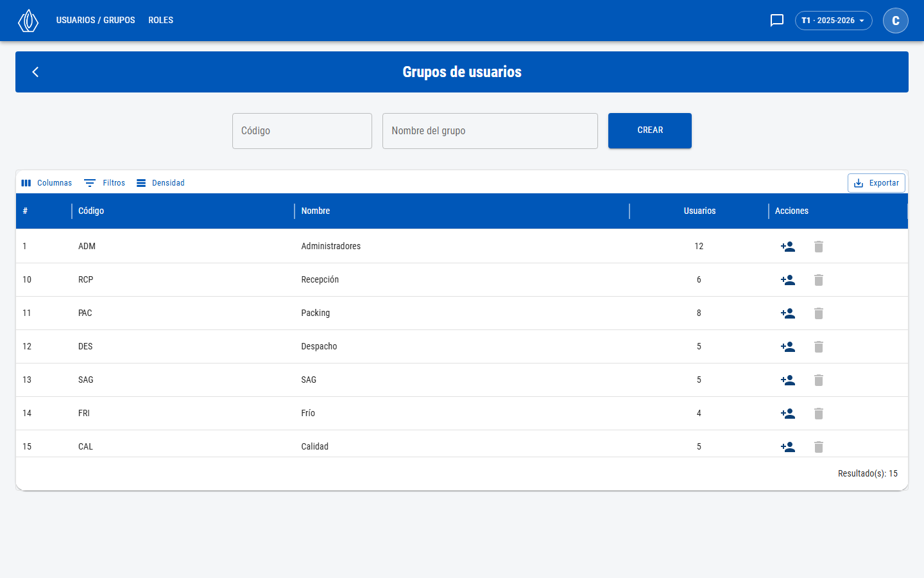Open Usuarios / Grupos menu
This screenshot has height=578, width=924.
click(96, 21)
